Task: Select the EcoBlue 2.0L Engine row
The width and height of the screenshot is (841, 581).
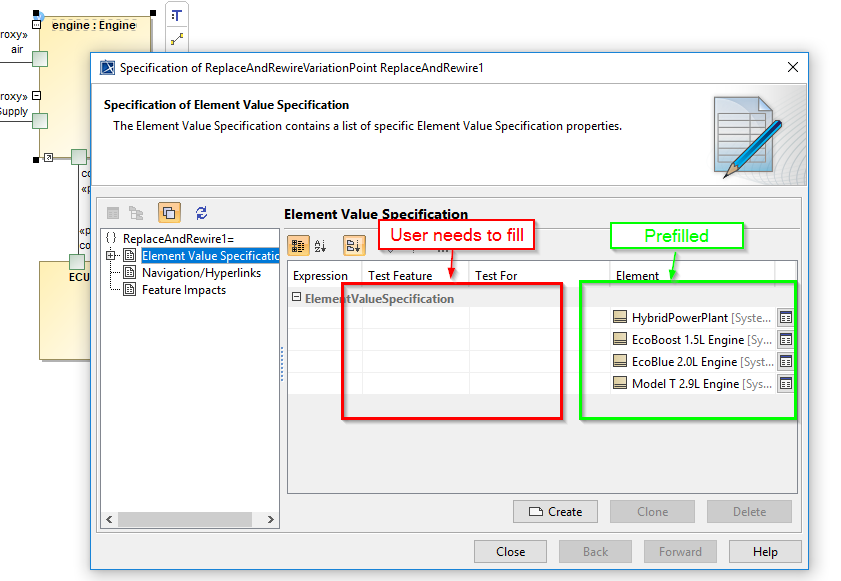Action: pyautogui.click(x=542, y=362)
